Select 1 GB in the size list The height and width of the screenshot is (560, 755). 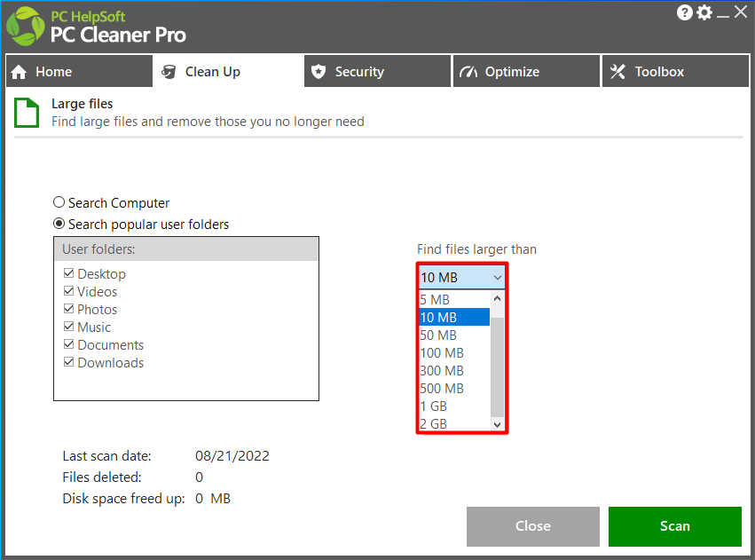click(454, 406)
